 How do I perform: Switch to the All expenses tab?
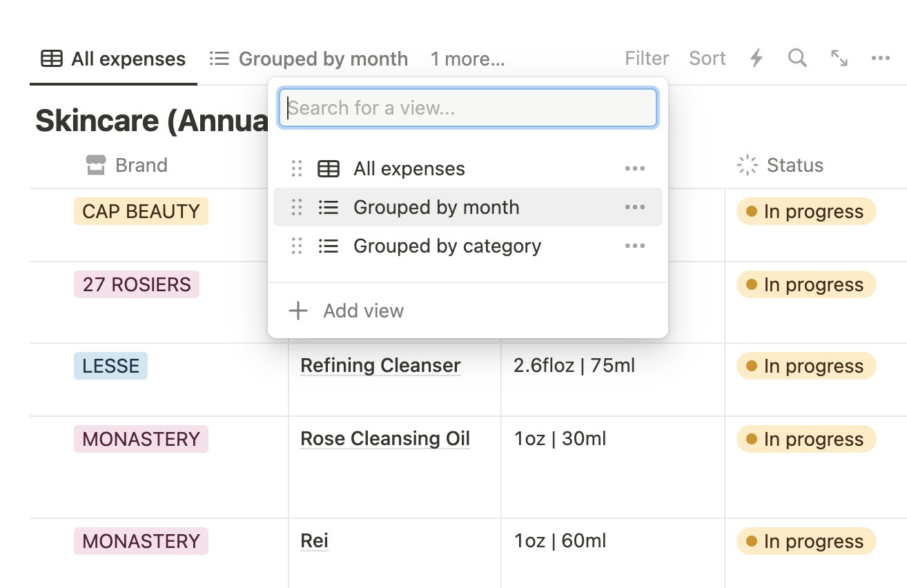click(x=114, y=59)
